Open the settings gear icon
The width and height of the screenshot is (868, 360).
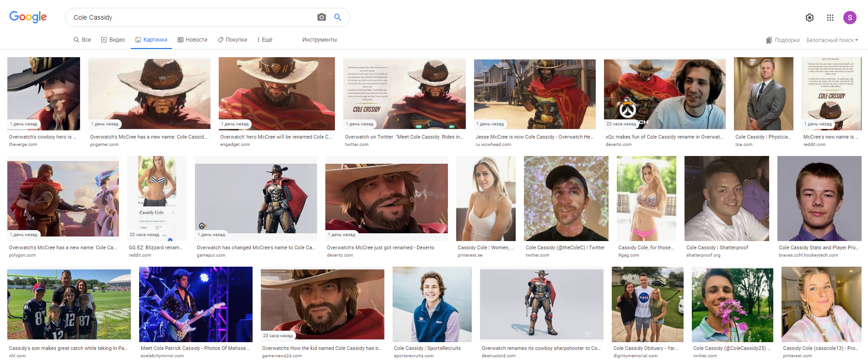[x=809, y=17]
